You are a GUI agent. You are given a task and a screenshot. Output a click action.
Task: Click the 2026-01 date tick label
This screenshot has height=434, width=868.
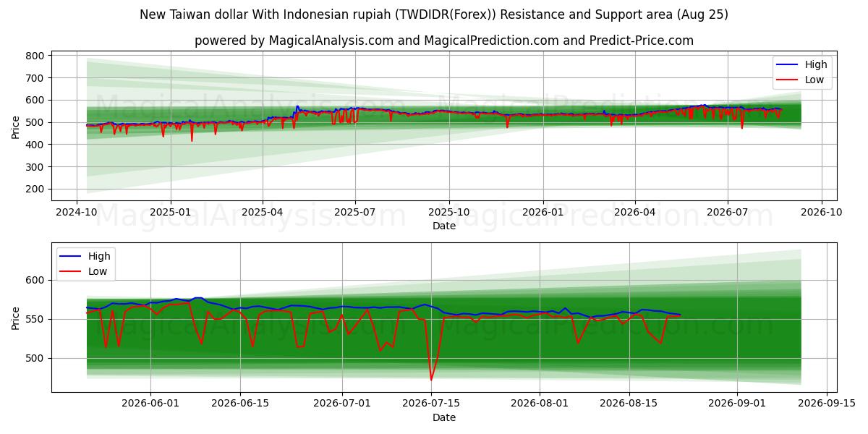(542, 212)
